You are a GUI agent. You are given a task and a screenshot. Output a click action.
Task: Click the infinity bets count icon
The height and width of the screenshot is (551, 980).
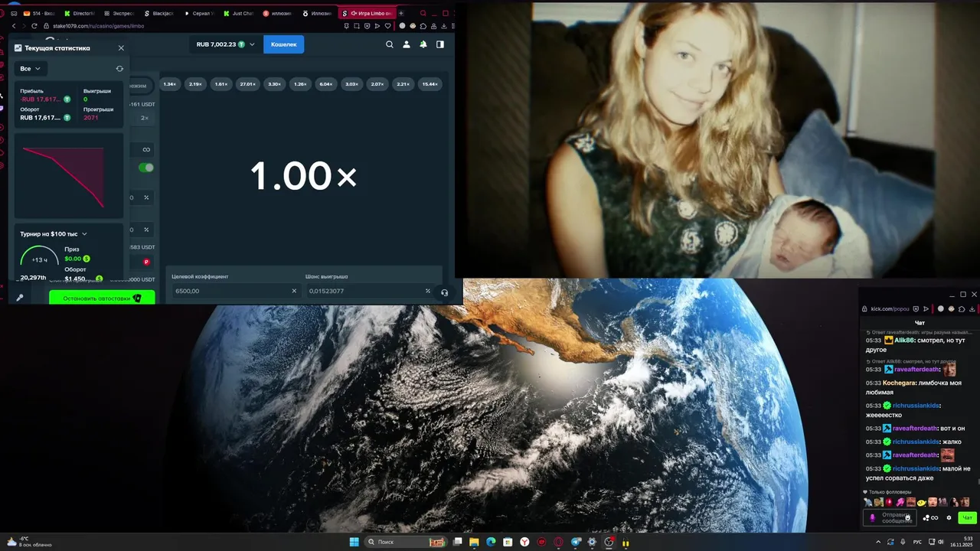pos(146,149)
